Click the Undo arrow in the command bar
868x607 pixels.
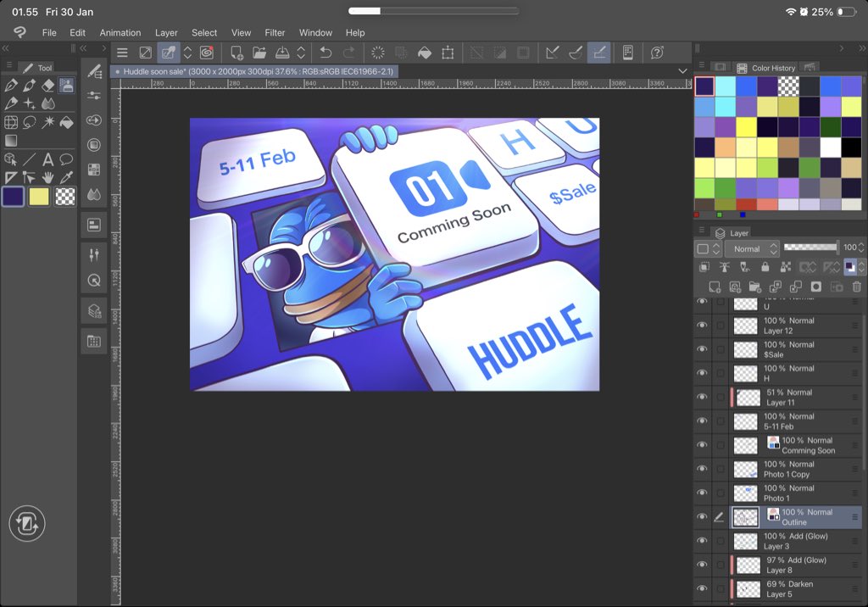[x=325, y=53]
